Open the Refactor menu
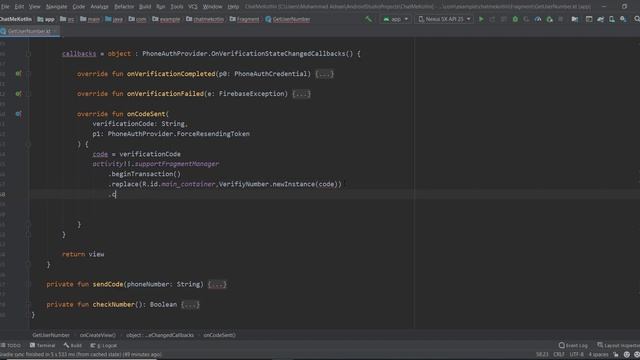This screenshot has height=360, width=640. click(x=124, y=7)
